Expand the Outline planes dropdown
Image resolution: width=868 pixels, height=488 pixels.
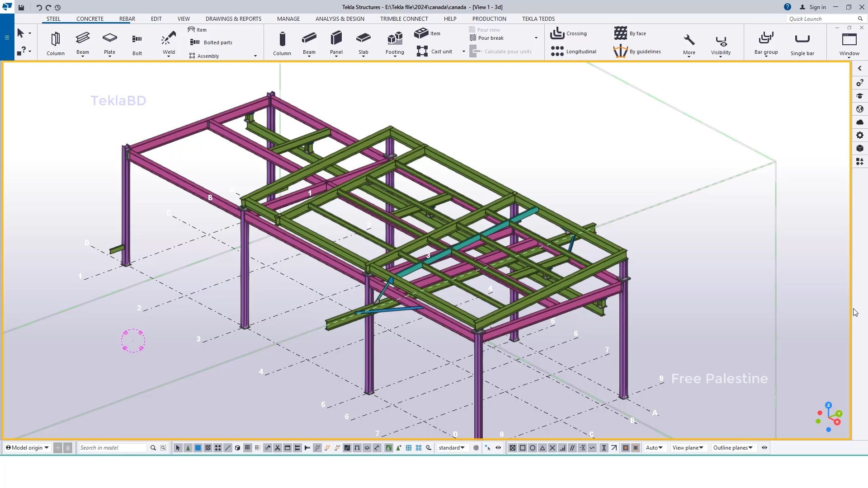click(x=732, y=448)
